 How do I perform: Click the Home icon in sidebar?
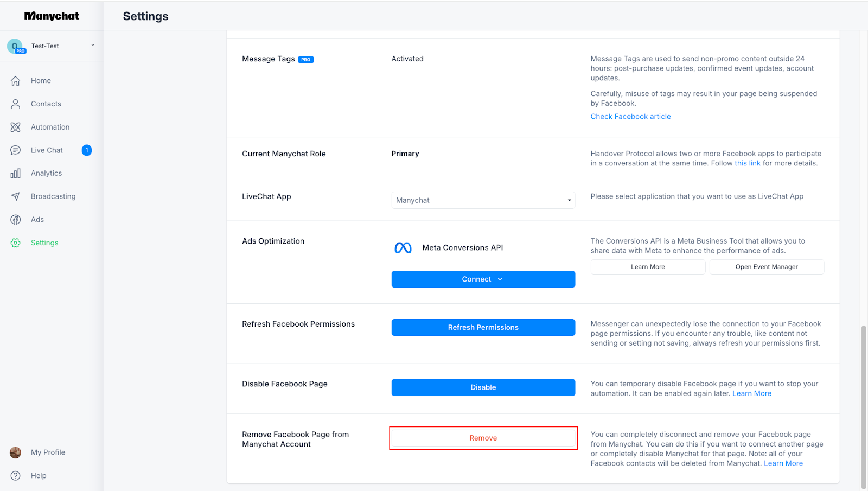pos(16,81)
